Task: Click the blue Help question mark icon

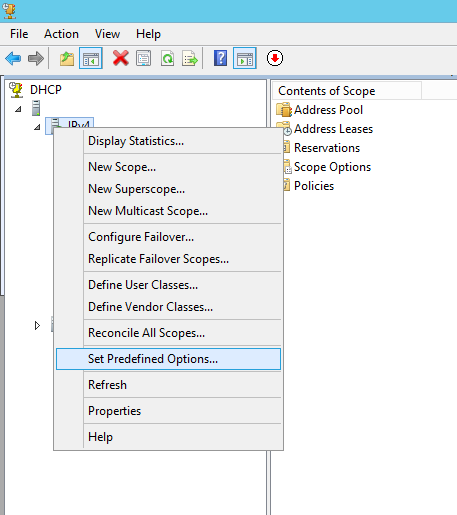Action: pyautogui.click(x=220, y=58)
